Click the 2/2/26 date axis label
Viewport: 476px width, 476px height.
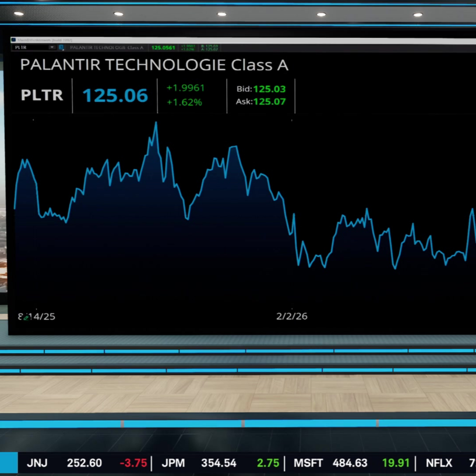[292, 316]
